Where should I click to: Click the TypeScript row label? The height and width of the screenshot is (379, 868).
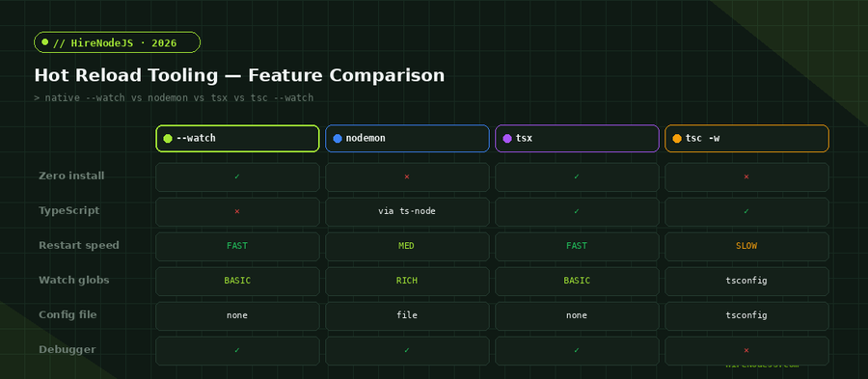point(69,211)
